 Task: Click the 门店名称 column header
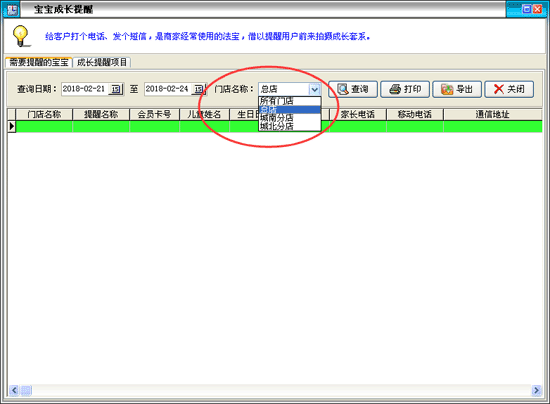(x=44, y=114)
